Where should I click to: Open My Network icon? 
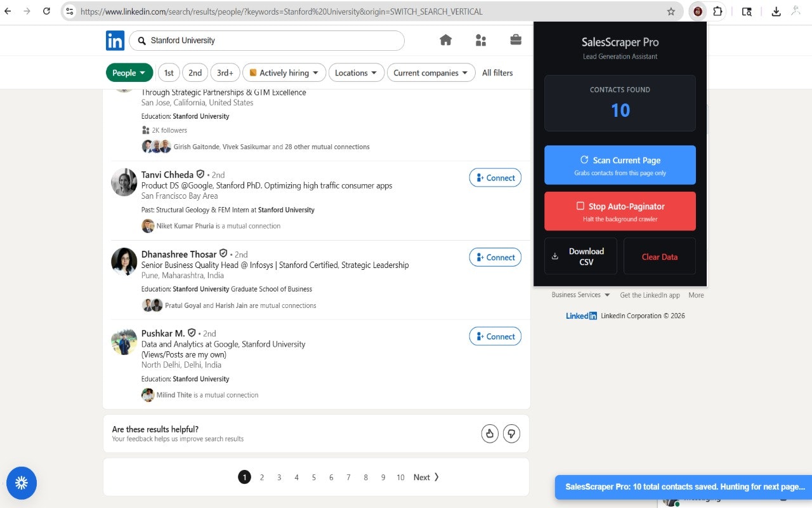[x=481, y=40]
